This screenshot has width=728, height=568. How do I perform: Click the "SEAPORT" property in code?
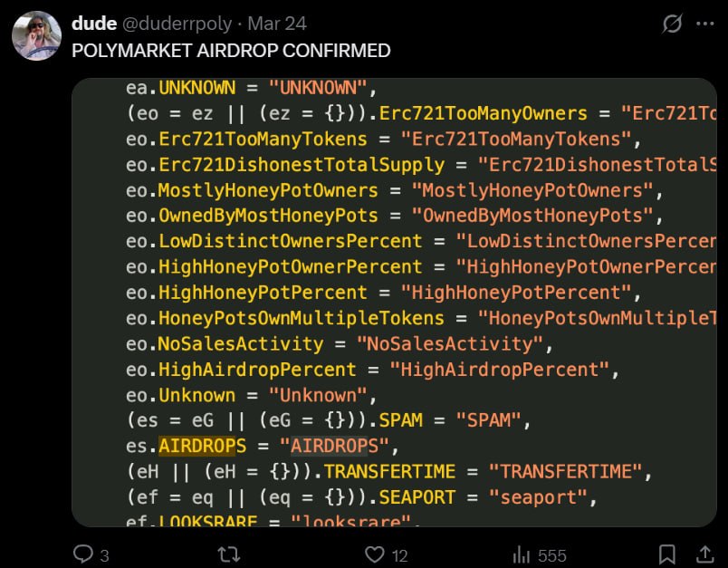(x=417, y=497)
